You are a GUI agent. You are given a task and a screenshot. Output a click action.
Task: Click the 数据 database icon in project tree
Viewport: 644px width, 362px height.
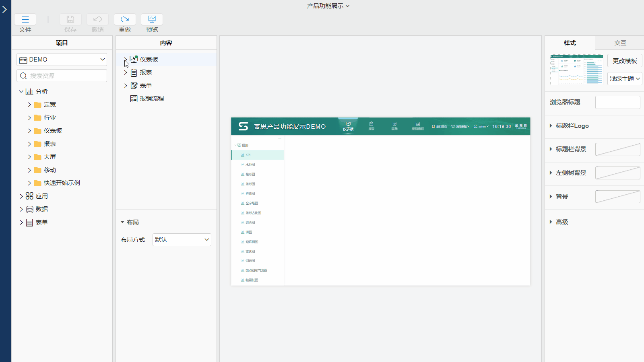pyautogui.click(x=29, y=209)
